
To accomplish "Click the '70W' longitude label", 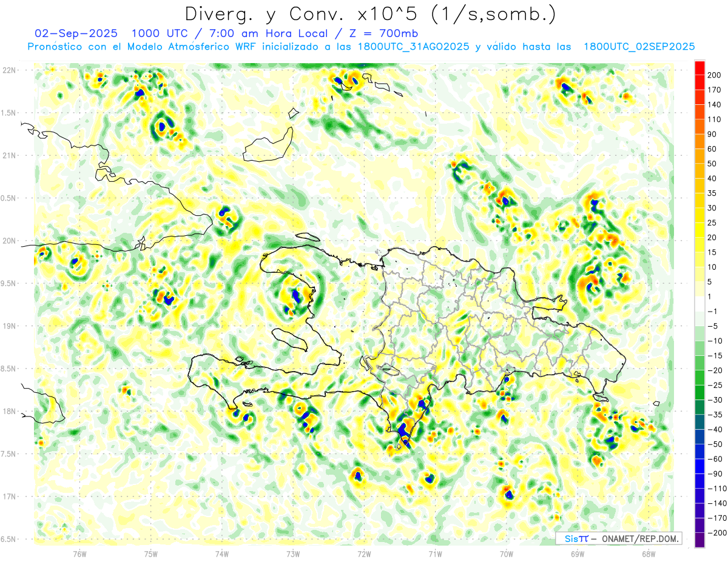I will (x=507, y=554).
